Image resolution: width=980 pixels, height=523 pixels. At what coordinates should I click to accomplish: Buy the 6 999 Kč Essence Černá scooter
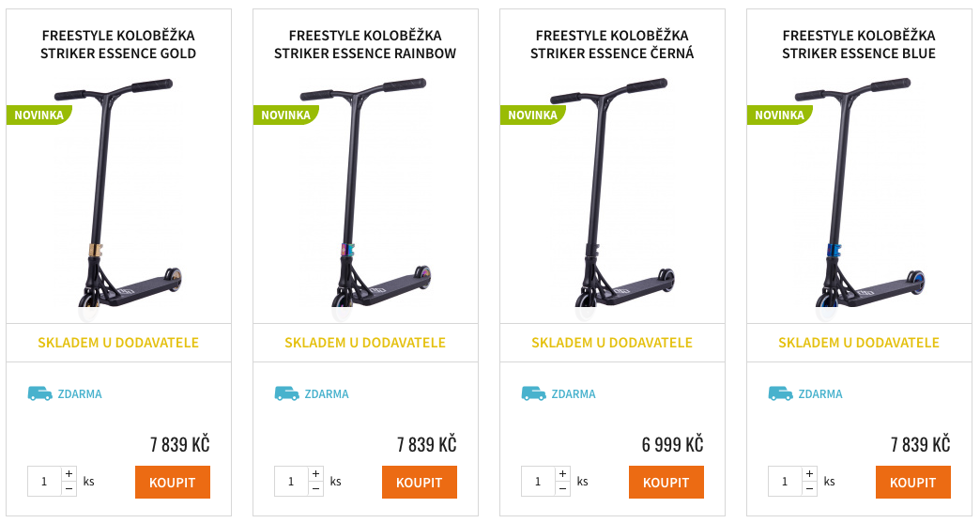coord(666,483)
